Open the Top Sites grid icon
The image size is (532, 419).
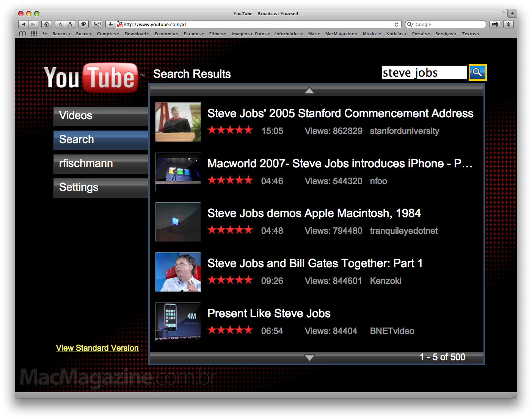pos(34,34)
